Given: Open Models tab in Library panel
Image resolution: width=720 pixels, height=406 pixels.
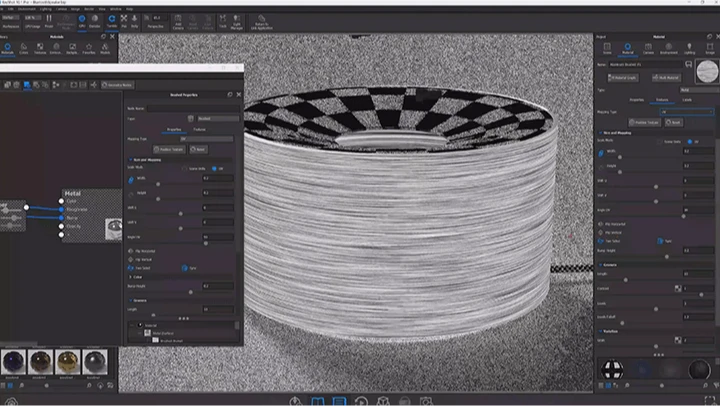Looking at the screenshot, I should (x=105, y=49).
